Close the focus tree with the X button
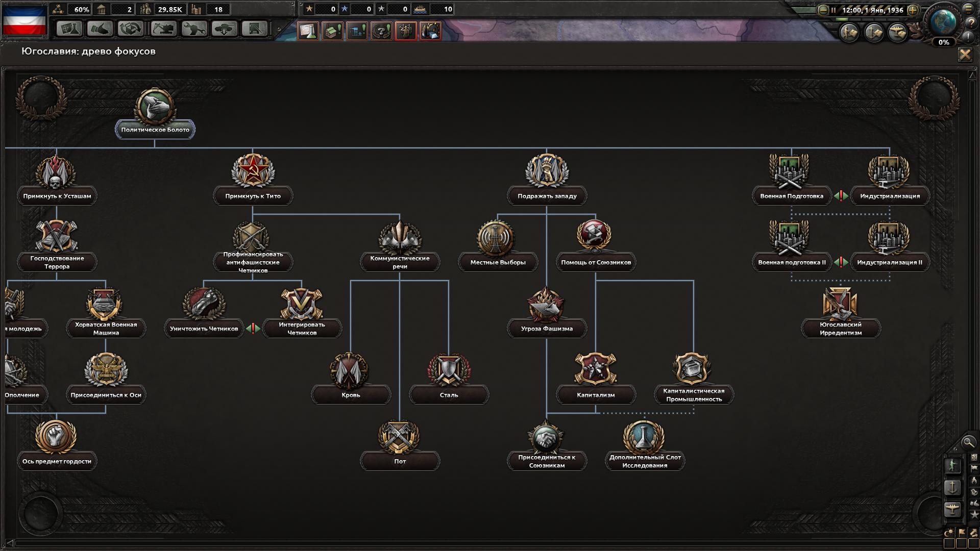This screenshot has width=980, height=551. pos(965,55)
